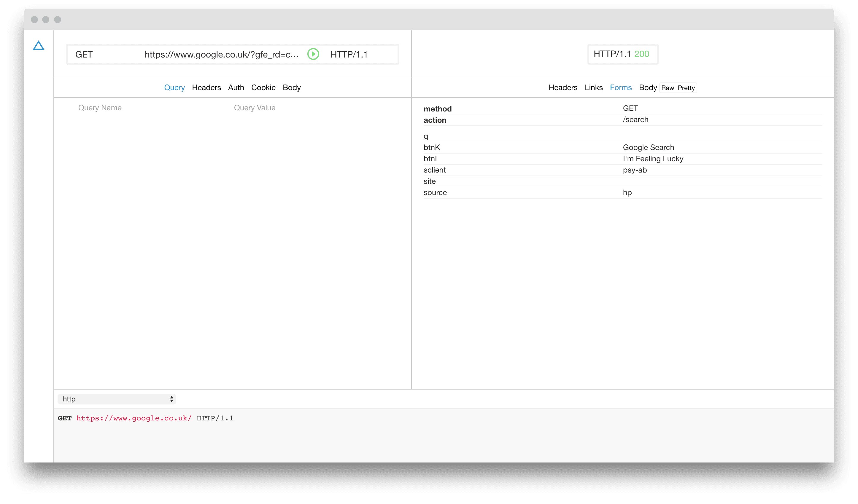Image resolution: width=858 pixels, height=504 pixels.
Task: Open the http format dropdown
Action: (x=116, y=399)
